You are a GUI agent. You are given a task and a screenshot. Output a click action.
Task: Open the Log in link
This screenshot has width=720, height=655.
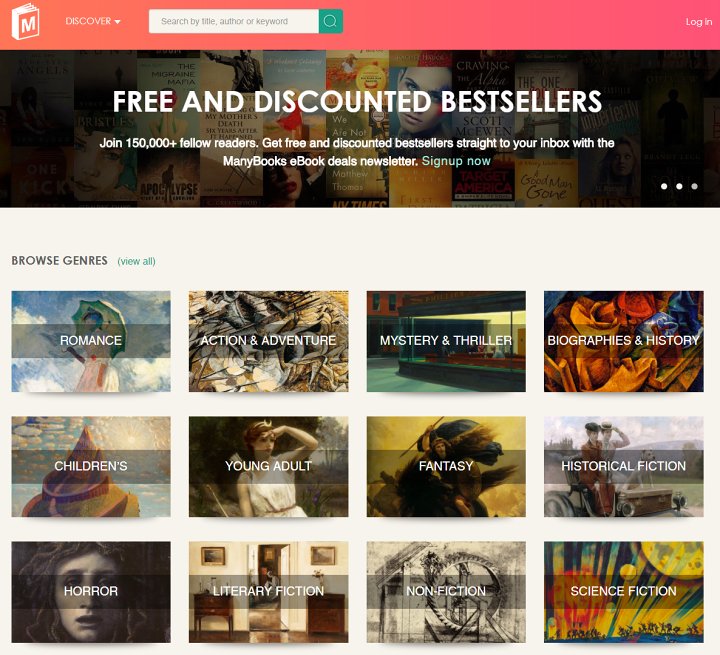[x=698, y=22]
